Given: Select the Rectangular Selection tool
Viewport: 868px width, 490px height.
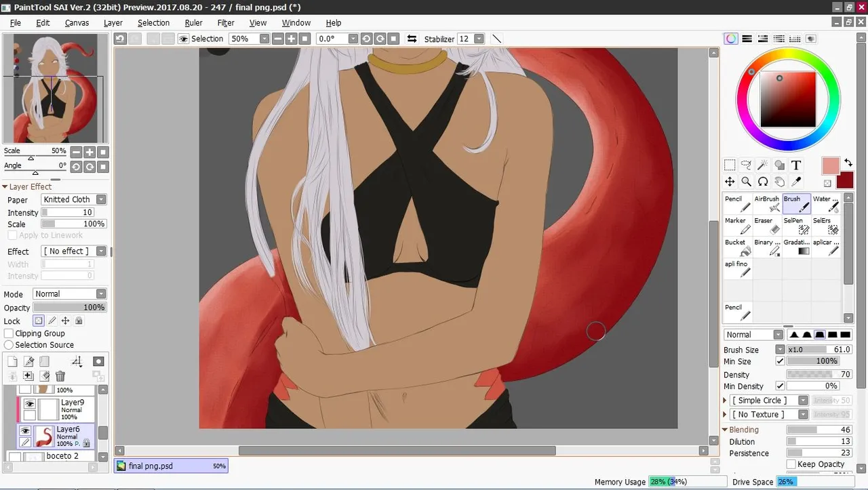Looking at the screenshot, I should coord(730,165).
